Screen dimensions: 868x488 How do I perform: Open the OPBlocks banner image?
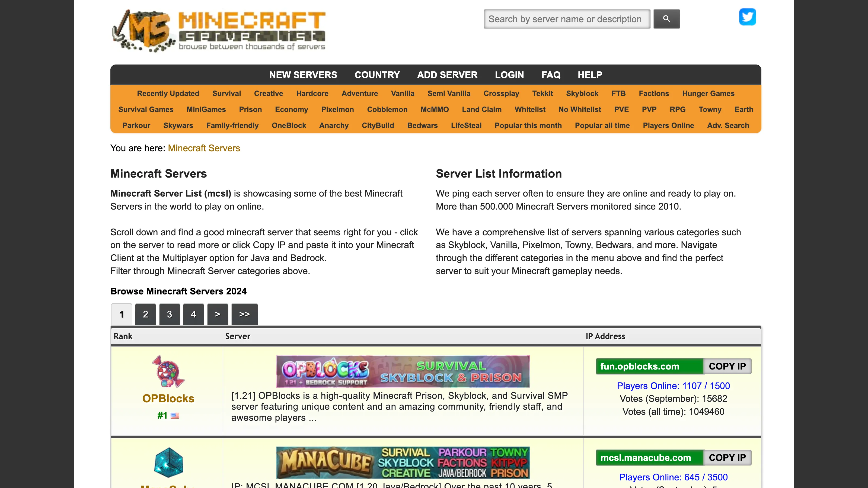tap(403, 371)
